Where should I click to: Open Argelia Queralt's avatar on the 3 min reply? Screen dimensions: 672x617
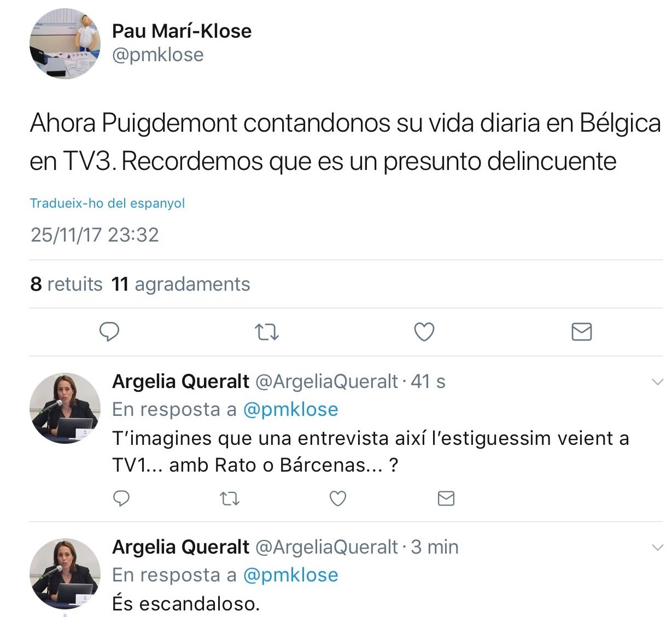(x=65, y=574)
